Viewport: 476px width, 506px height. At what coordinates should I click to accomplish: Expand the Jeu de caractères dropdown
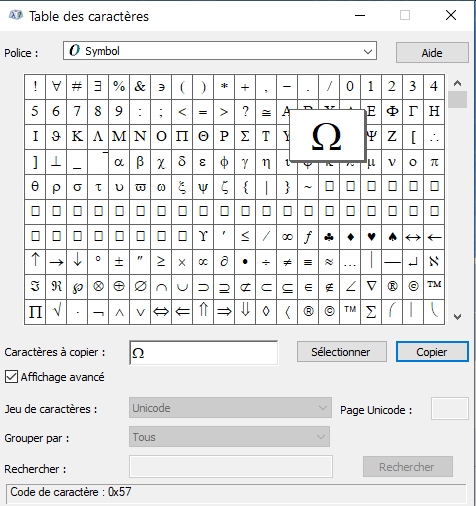[230, 408]
